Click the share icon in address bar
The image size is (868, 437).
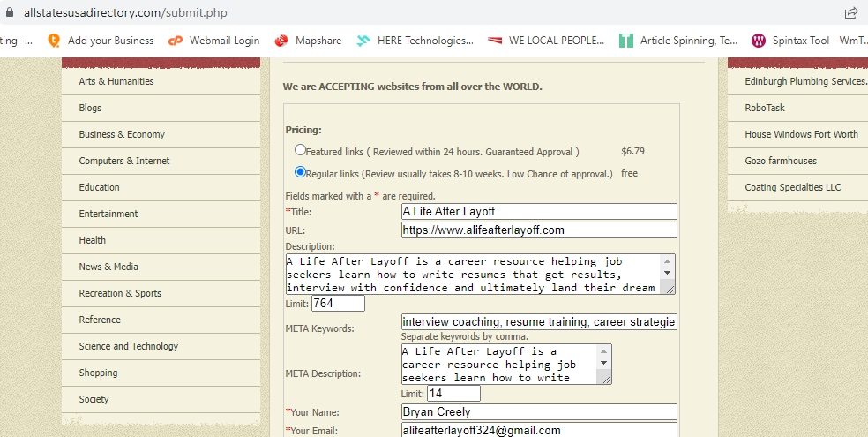[850, 12]
